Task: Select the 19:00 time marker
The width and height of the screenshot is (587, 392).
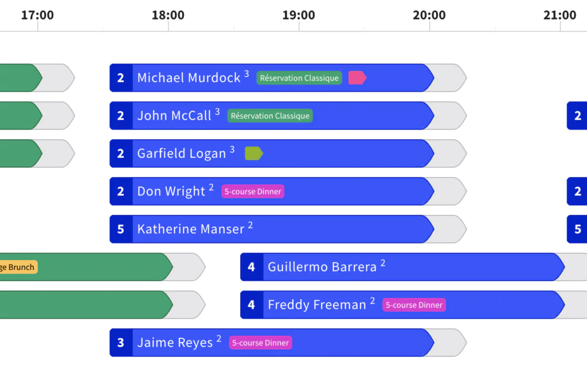Action: click(x=299, y=15)
